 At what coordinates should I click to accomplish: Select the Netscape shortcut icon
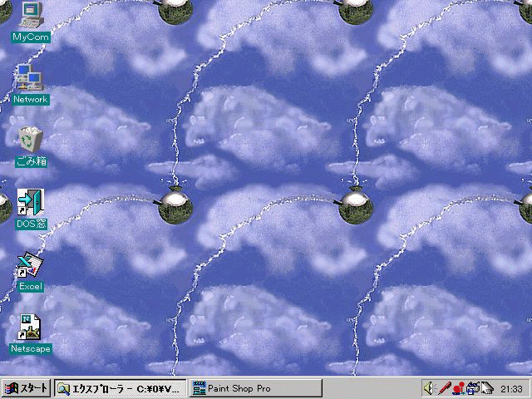pyautogui.click(x=31, y=327)
